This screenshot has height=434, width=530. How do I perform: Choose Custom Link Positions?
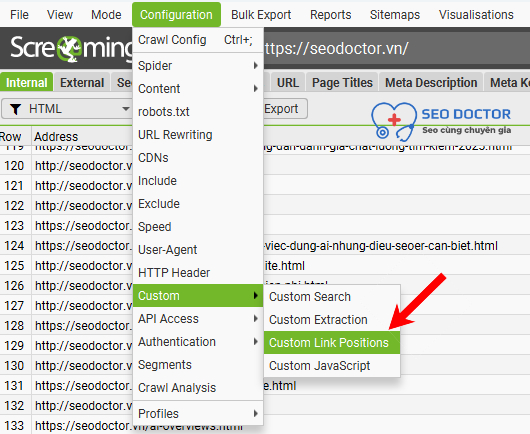pyautogui.click(x=332, y=342)
